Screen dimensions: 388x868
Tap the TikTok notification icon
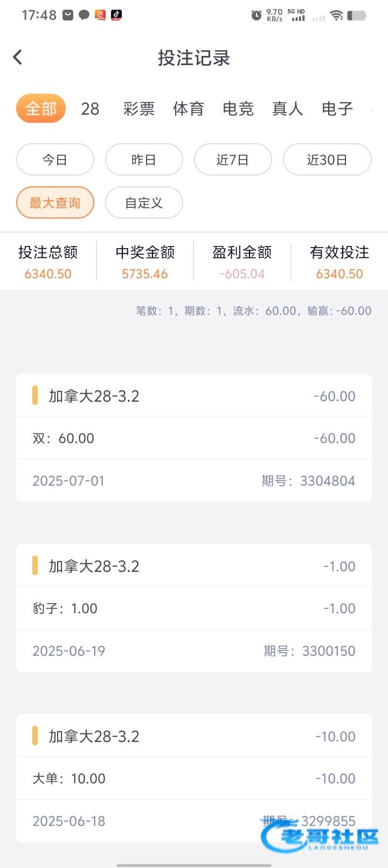[x=116, y=15]
